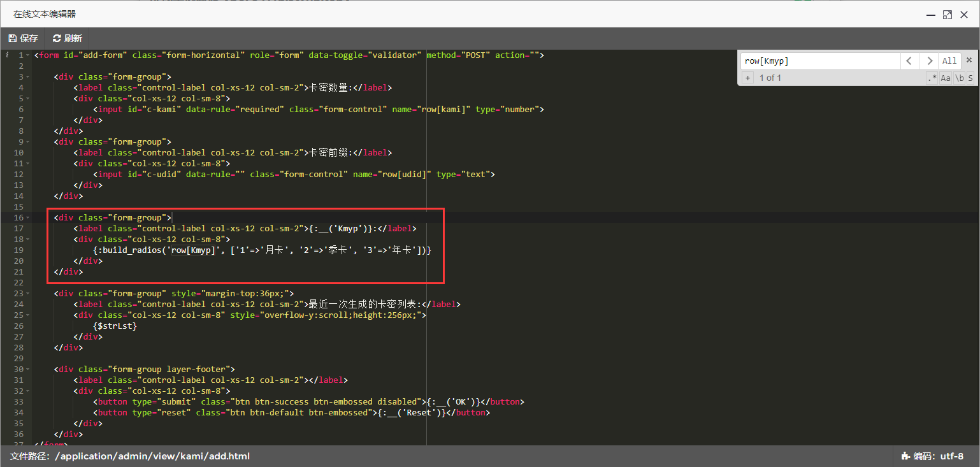Enable RegExp search option
Image resolution: width=980 pixels, height=467 pixels.
click(x=932, y=78)
